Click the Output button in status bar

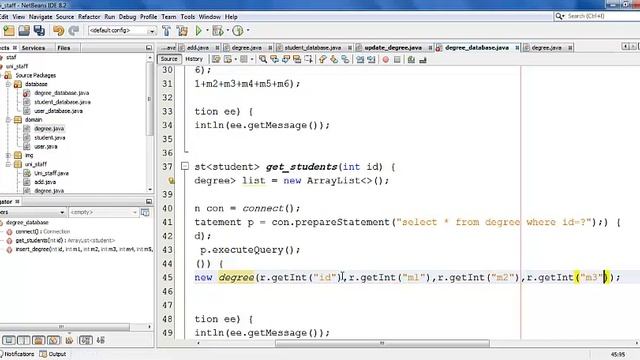coord(53,354)
